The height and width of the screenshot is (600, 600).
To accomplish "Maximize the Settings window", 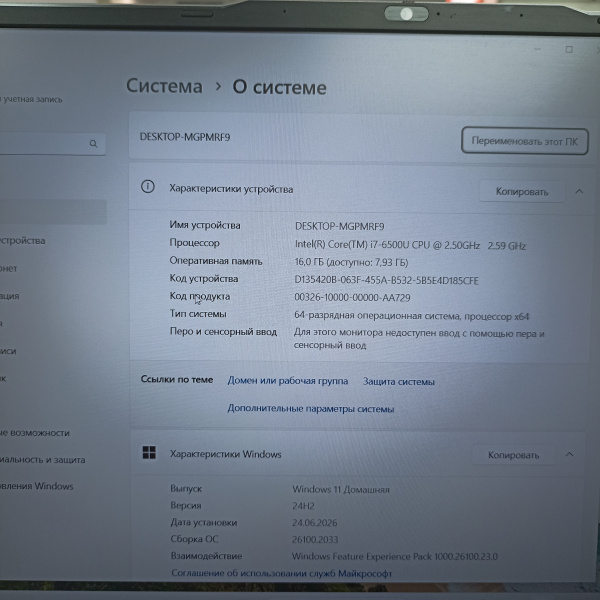I will pyautogui.click(x=569, y=49).
